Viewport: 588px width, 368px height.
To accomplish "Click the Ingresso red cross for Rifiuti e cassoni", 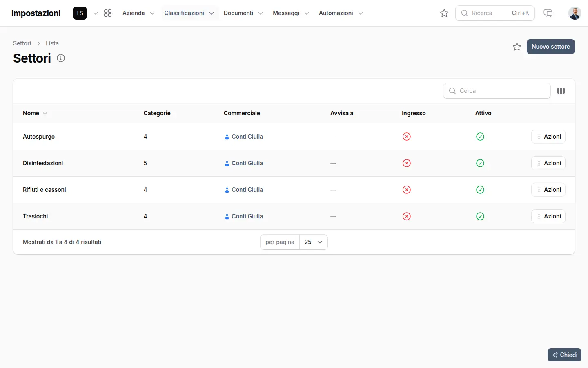I will (x=407, y=190).
